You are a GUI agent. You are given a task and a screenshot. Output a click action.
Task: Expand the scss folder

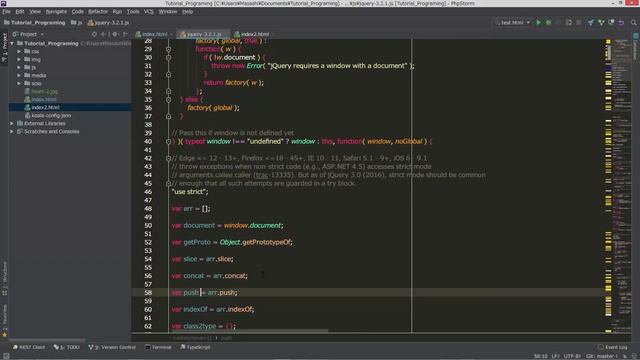click(19, 83)
